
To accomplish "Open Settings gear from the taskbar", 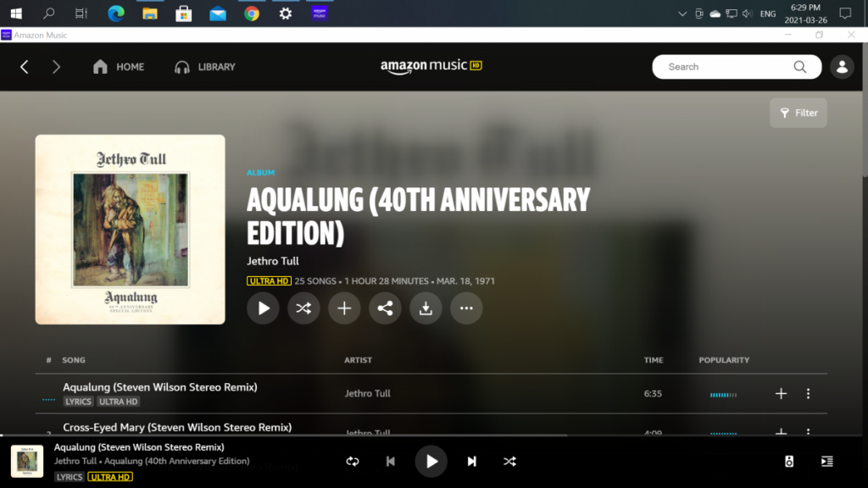I will (x=286, y=14).
